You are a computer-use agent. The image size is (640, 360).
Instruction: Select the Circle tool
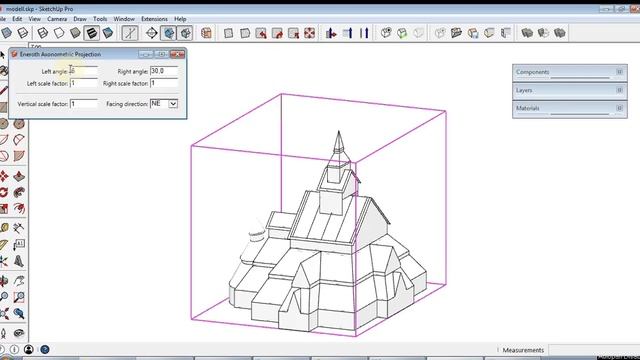tap(4, 124)
